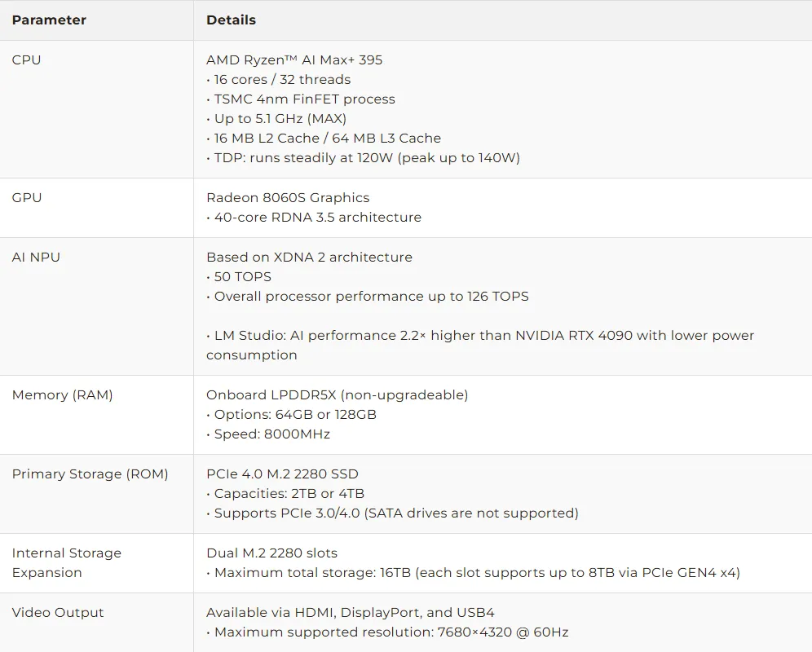Select the Internal Storage Expansion label
This screenshot has width=812, height=652.
(66, 562)
